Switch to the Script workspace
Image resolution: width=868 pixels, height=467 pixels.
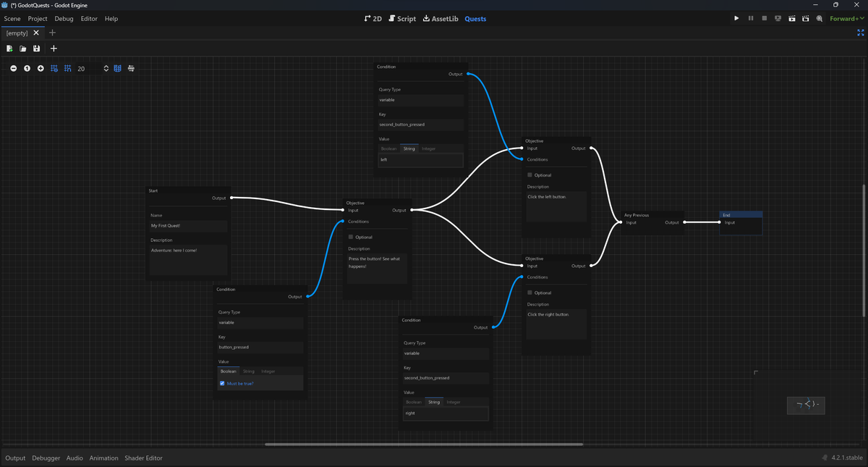pos(402,18)
